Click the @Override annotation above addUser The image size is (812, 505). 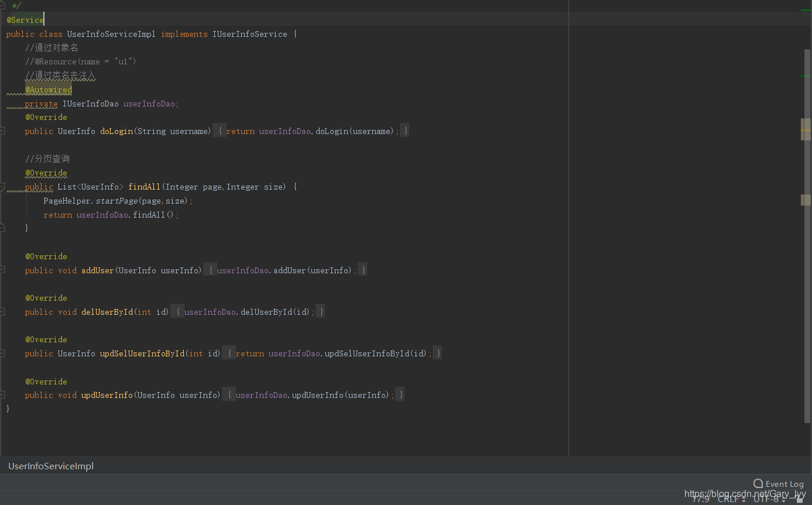click(46, 256)
